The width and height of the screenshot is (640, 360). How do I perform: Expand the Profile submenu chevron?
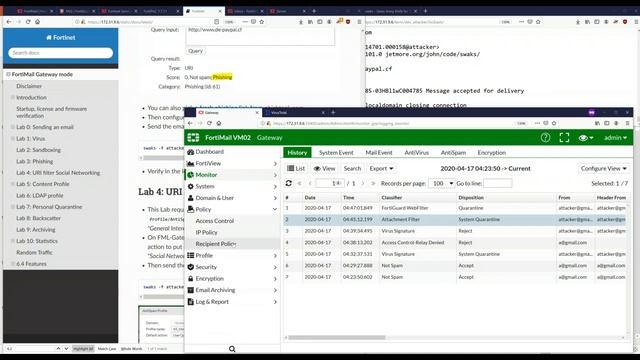coord(275,256)
